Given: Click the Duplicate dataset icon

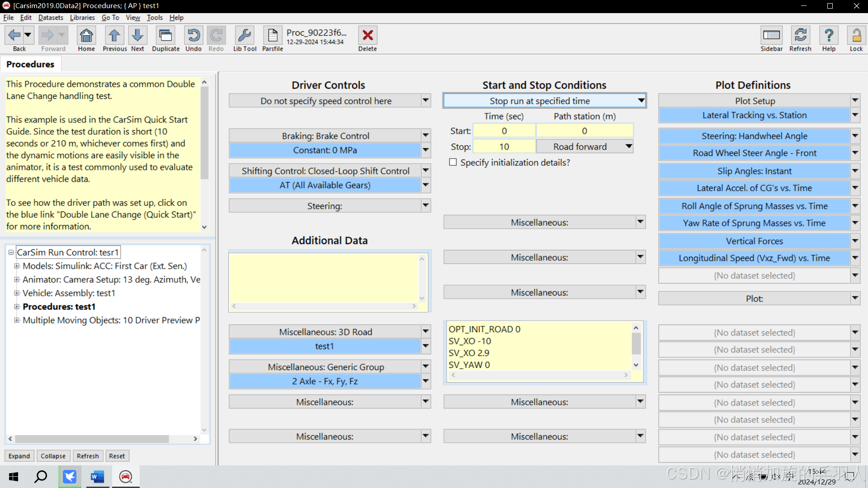Looking at the screenshot, I should point(165,35).
